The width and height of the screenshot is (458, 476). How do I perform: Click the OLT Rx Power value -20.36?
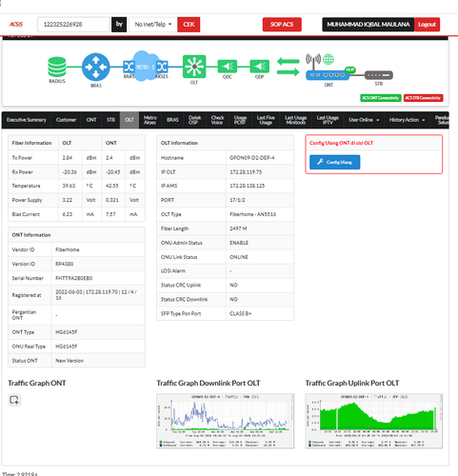tap(70, 172)
